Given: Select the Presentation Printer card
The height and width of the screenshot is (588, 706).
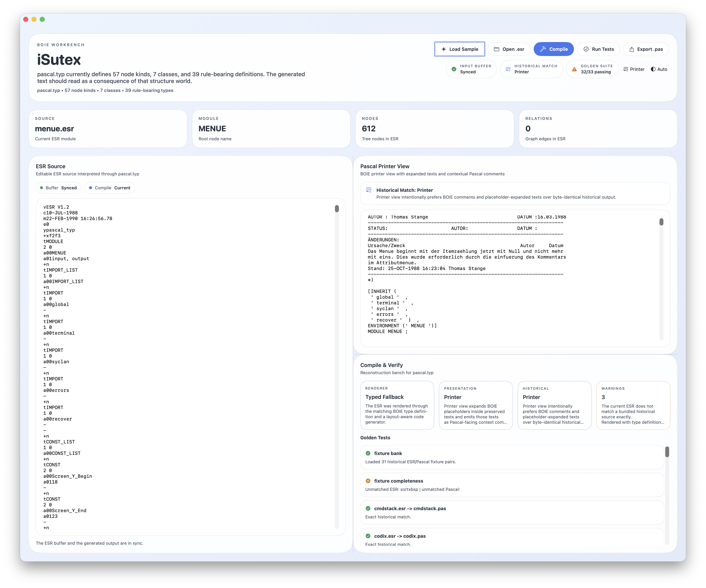Looking at the screenshot, I should click(x=475, y=405).
